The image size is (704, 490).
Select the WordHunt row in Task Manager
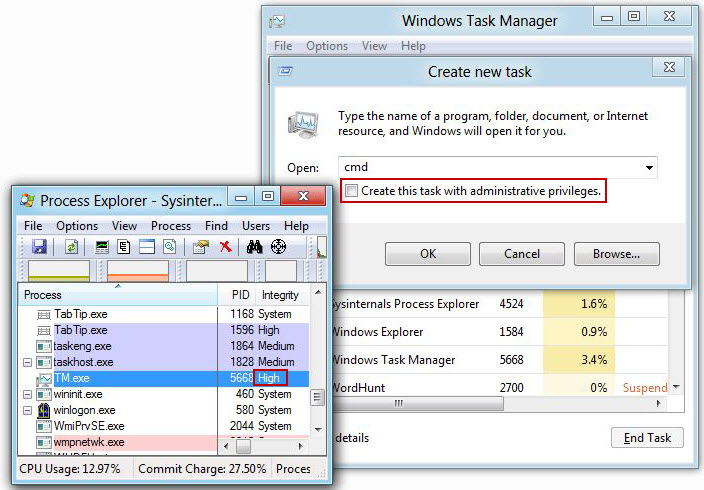(501, 388)
